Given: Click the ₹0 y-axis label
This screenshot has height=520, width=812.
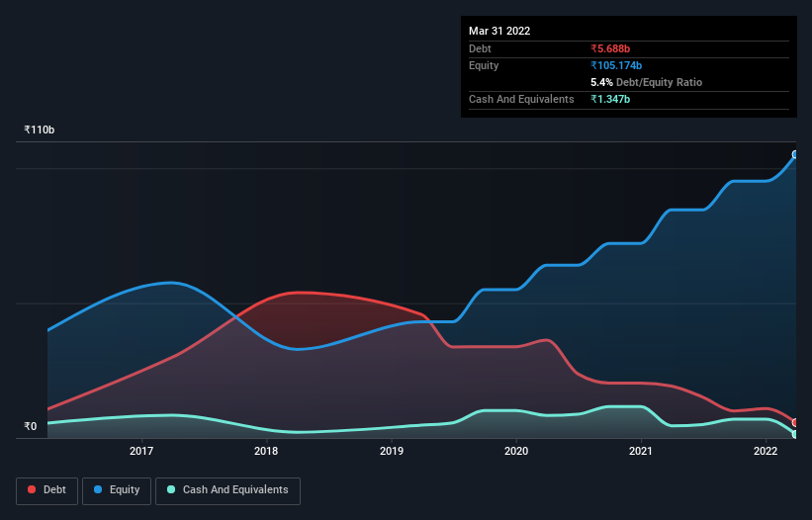Looking at the screenshot, I should pyautogui.click(x=31, y=426).
